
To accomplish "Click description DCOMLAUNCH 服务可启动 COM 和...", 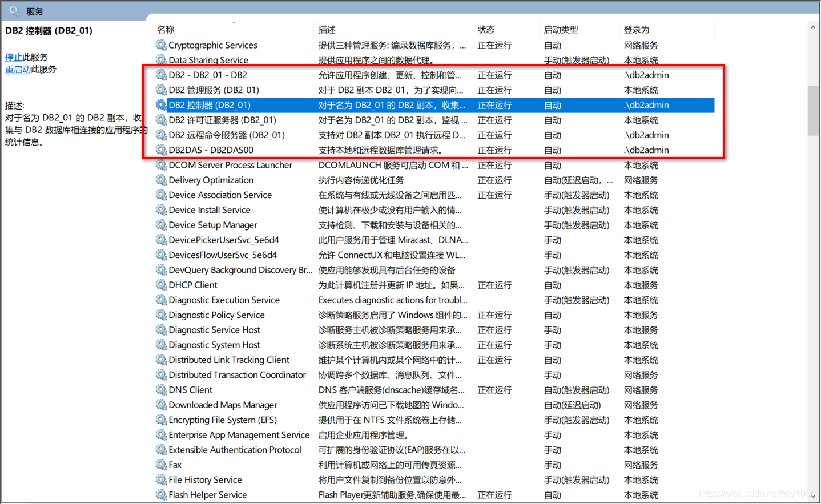I will click(393, 165).
